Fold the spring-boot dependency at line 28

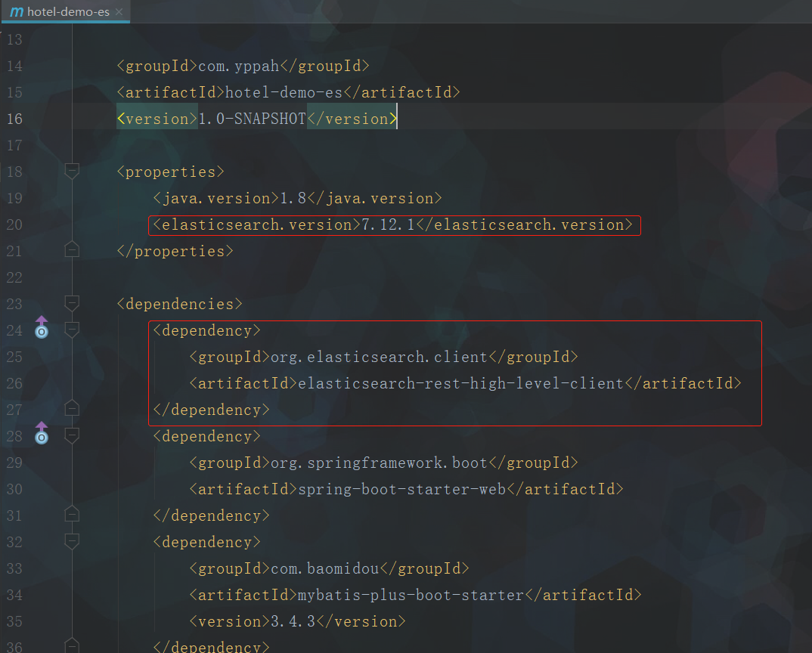pyautogui.click(x=72, y=435)
